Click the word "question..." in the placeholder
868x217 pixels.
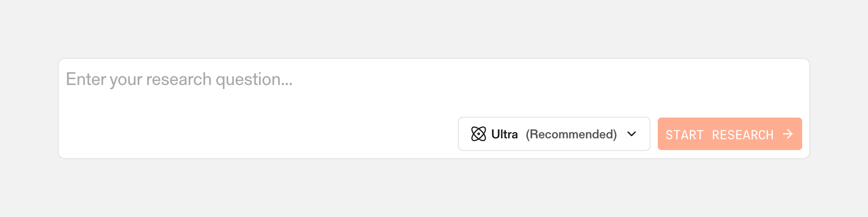coord(254,80)
